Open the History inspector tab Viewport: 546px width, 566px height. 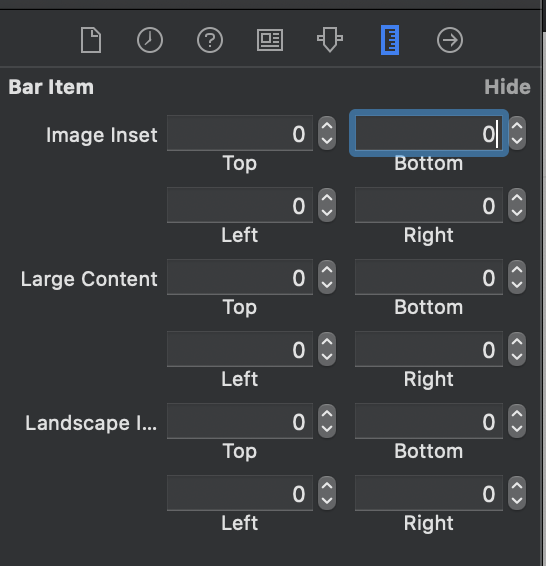pyautogui.click(x=150, y=40)
